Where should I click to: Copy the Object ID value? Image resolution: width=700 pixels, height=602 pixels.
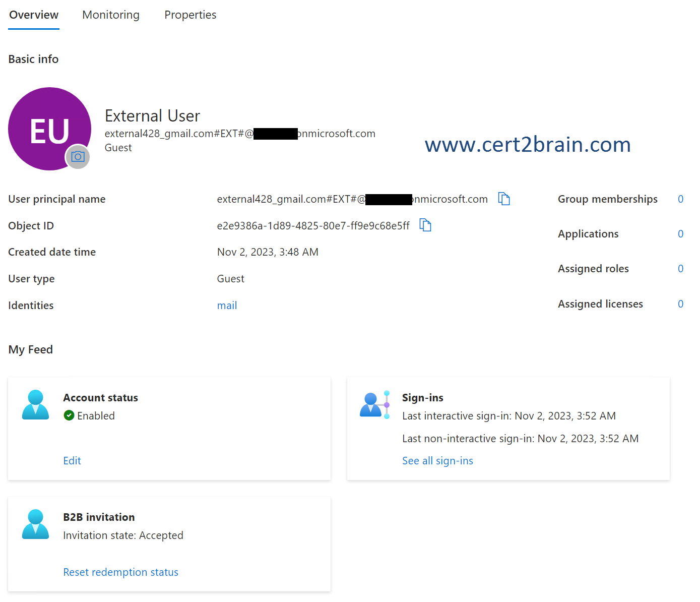[425, 225]
